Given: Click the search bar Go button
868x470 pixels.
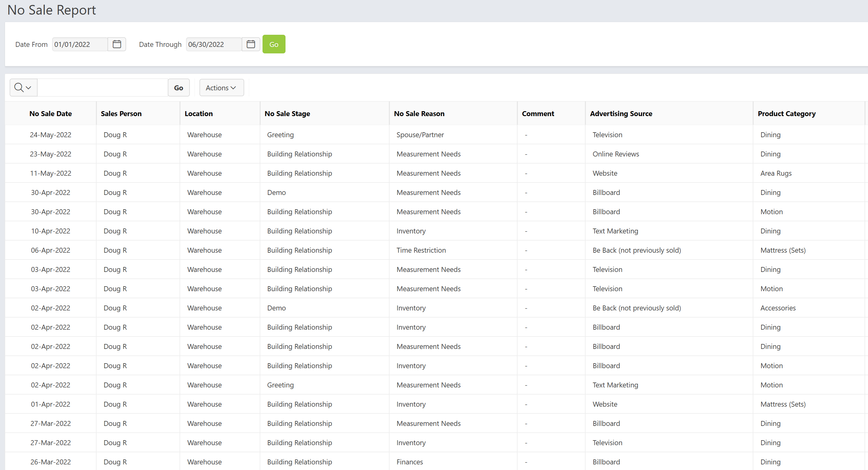Looking at the screenshot, I should pyautogui.click(x=179, y=88).
